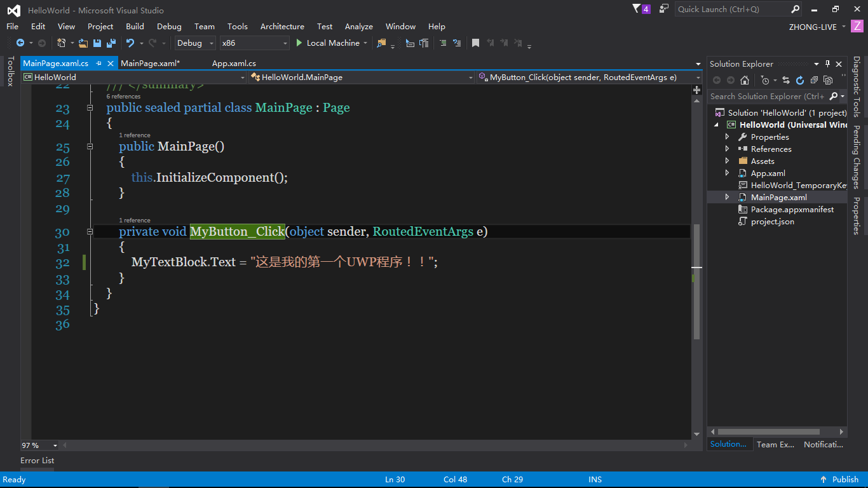Click the Search Solution Explorer input field
The image size is (868, 488).
[x=768, y=97]
